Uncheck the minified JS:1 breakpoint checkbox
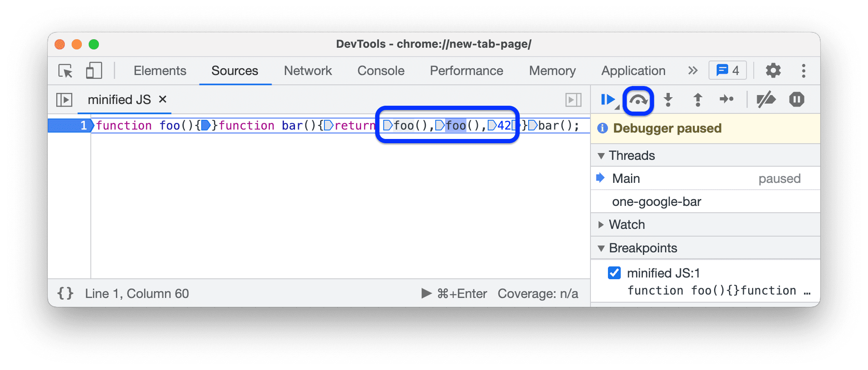The height and width of the screenshot is (370, 868). (x=614, y=273)
